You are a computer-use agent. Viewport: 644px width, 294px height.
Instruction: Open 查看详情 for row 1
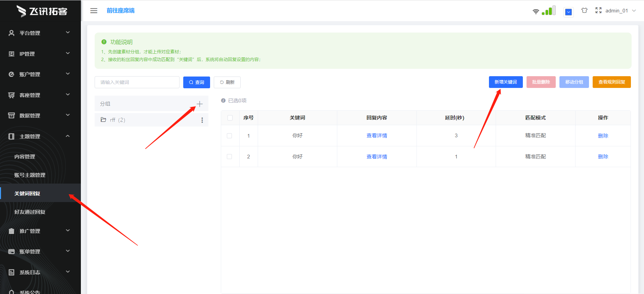377,136
